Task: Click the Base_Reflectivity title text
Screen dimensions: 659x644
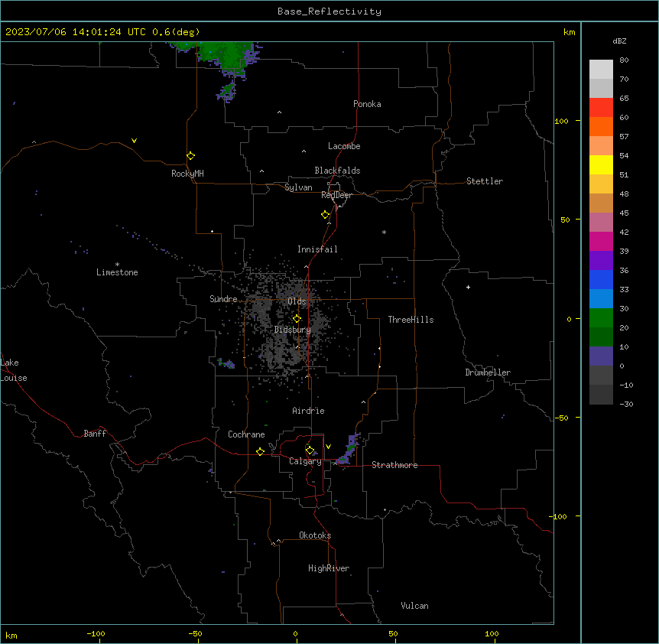Action: 329,11
